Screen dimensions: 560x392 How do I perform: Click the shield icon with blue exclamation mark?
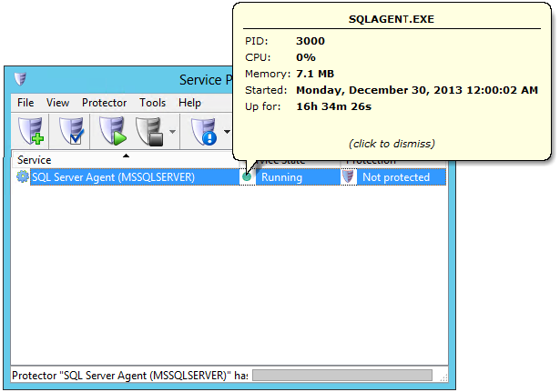click(204, 132)
